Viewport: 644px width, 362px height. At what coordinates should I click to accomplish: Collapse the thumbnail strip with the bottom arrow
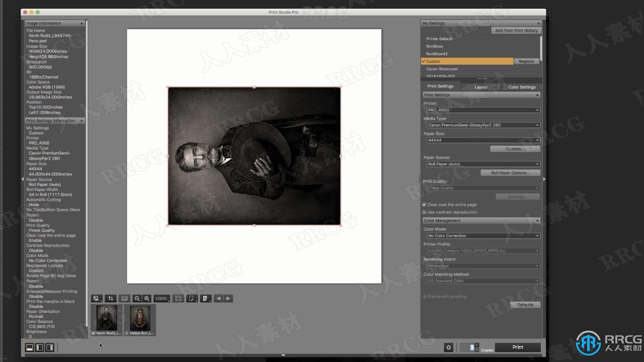pos(283,355)
